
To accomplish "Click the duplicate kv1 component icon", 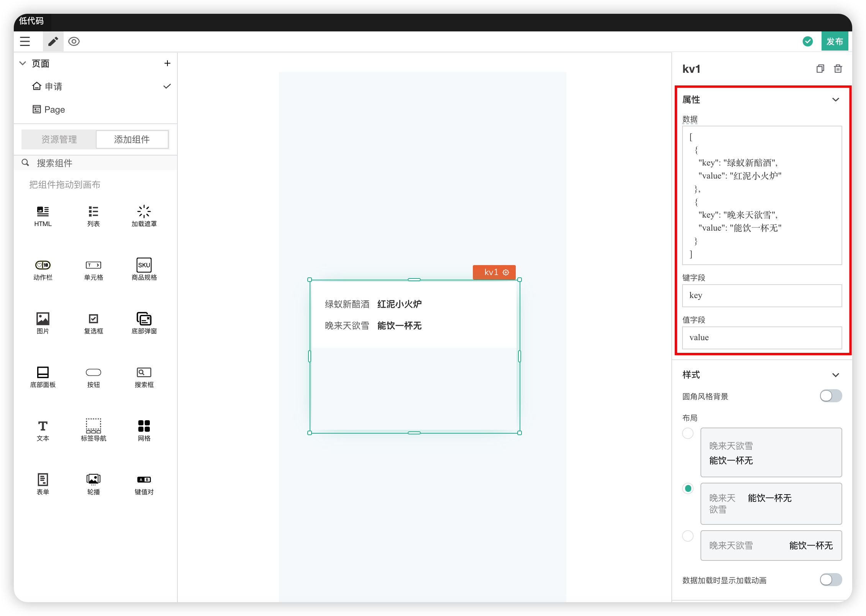I will point(820,69).
